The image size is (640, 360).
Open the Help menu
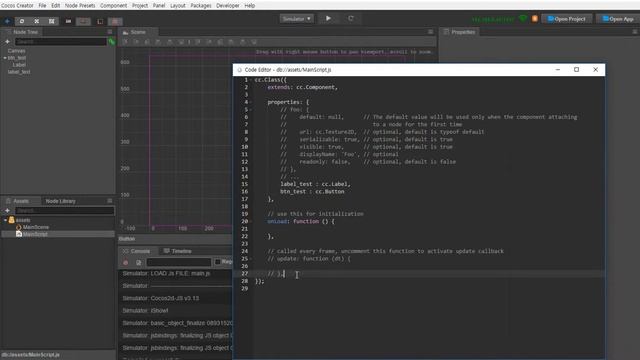[x=250, y=6]
